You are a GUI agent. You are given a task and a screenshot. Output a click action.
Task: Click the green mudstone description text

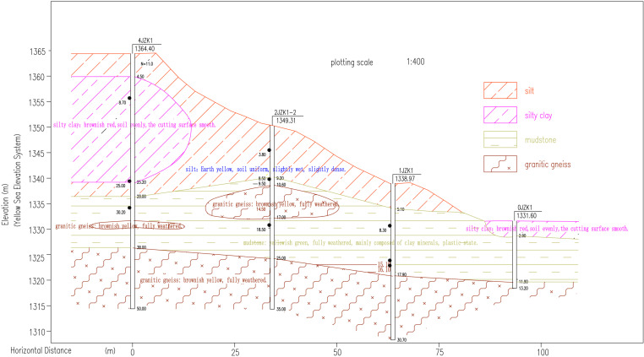pyautogui.click(x=360, y=243)
